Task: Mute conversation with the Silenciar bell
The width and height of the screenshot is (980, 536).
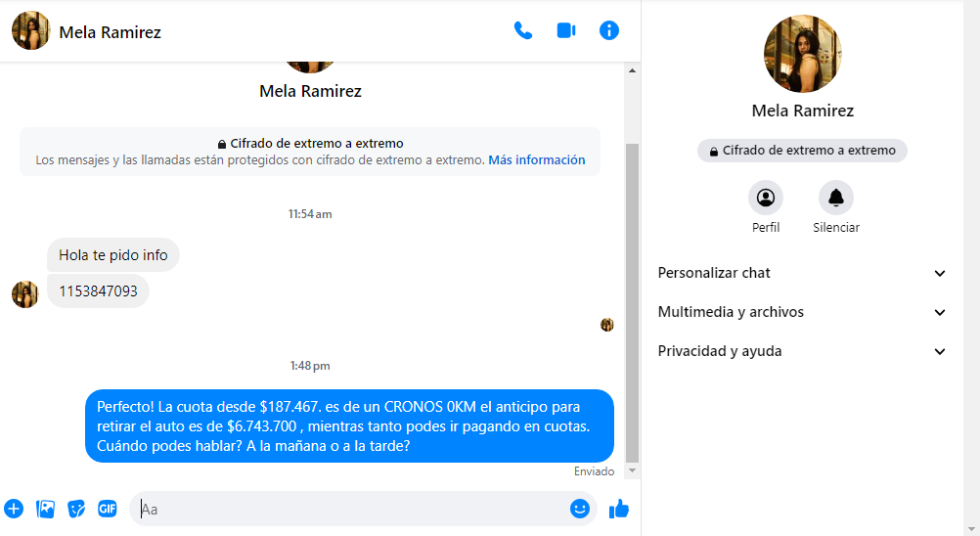Action: click(x=835, y=198)
